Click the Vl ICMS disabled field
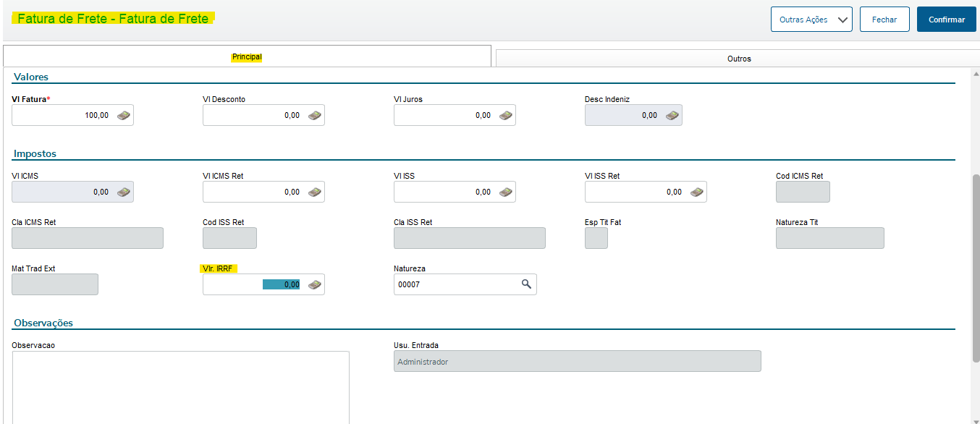 [x=73, y=192]
